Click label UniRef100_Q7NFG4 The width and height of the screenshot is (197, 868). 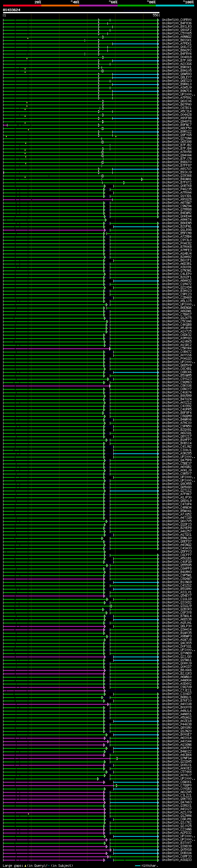tap(177, 758)
